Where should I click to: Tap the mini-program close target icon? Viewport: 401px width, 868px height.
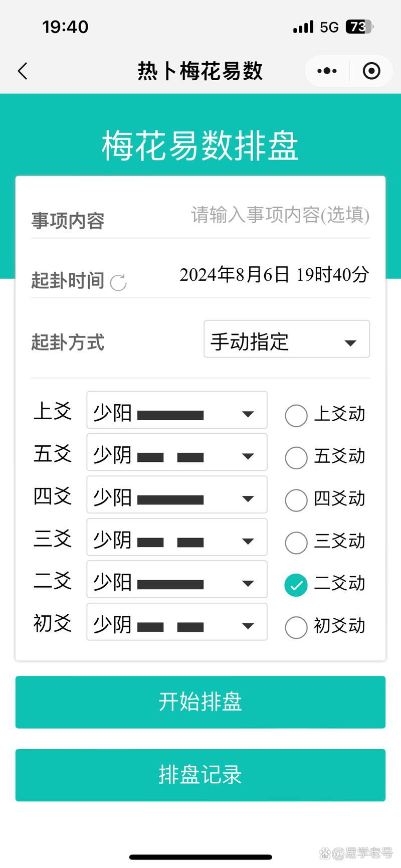tap(371, 71)
